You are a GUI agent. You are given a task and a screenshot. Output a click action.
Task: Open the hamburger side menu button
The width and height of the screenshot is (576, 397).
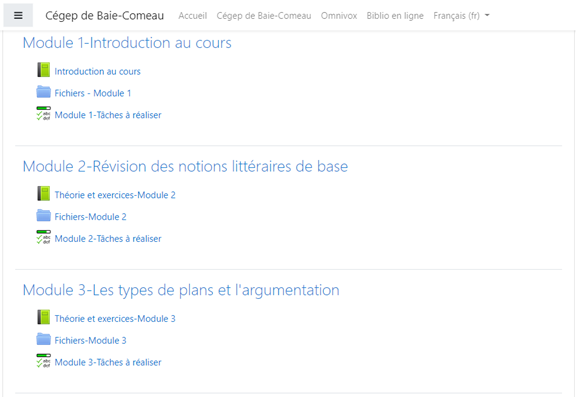[x=18, y=15]
